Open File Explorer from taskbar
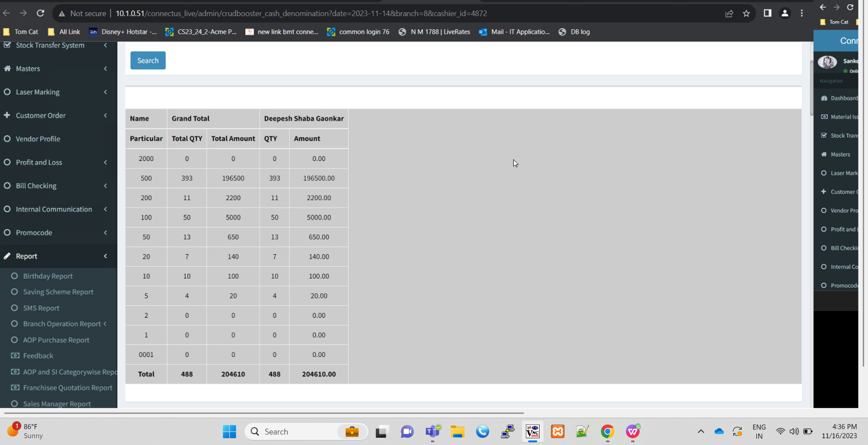 (458, 431)
